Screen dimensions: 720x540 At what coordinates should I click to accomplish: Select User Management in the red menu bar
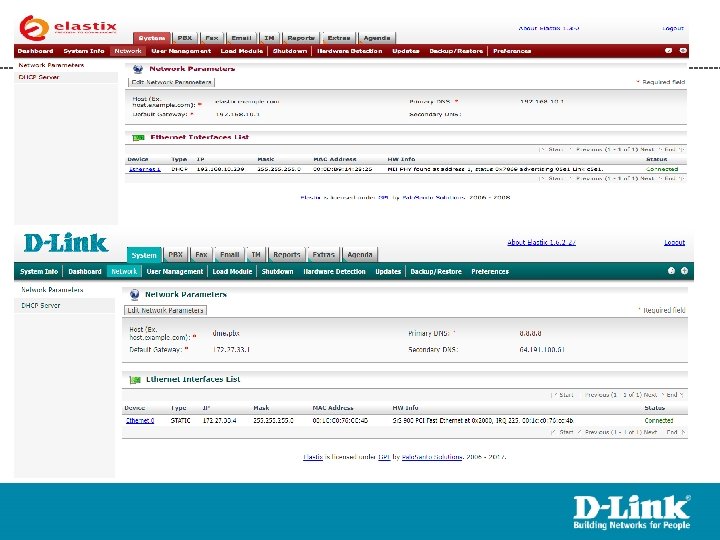pos(181,51)
